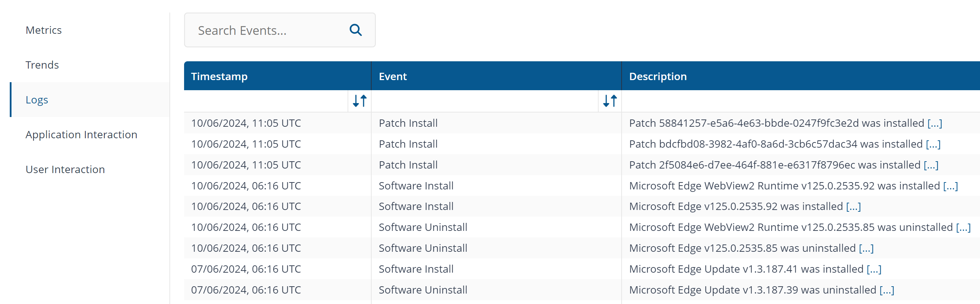Show more for Edge v125.0.2535.92 installed

tap(853, 207)
